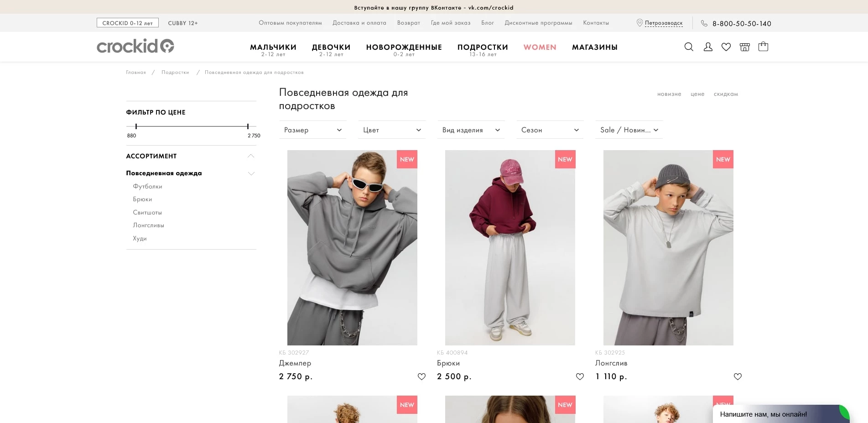Open the Цвет filter dropdown
868x423 pixels.
(392, 130)
